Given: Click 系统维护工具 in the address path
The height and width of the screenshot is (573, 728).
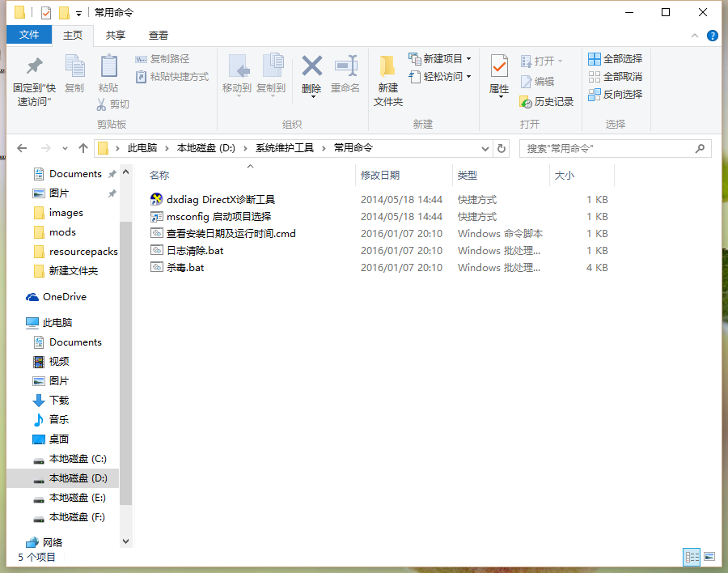Looking at the screenshot, I should 285,148.
